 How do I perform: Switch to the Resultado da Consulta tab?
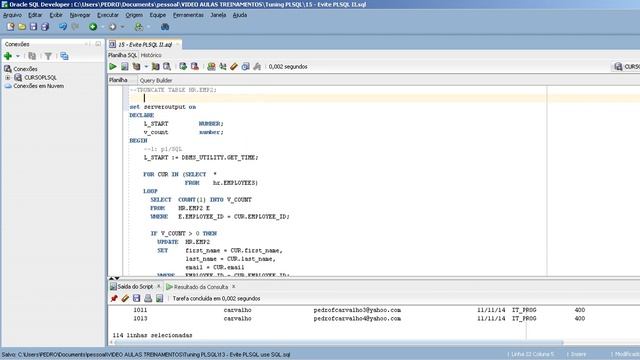[201, 287]
